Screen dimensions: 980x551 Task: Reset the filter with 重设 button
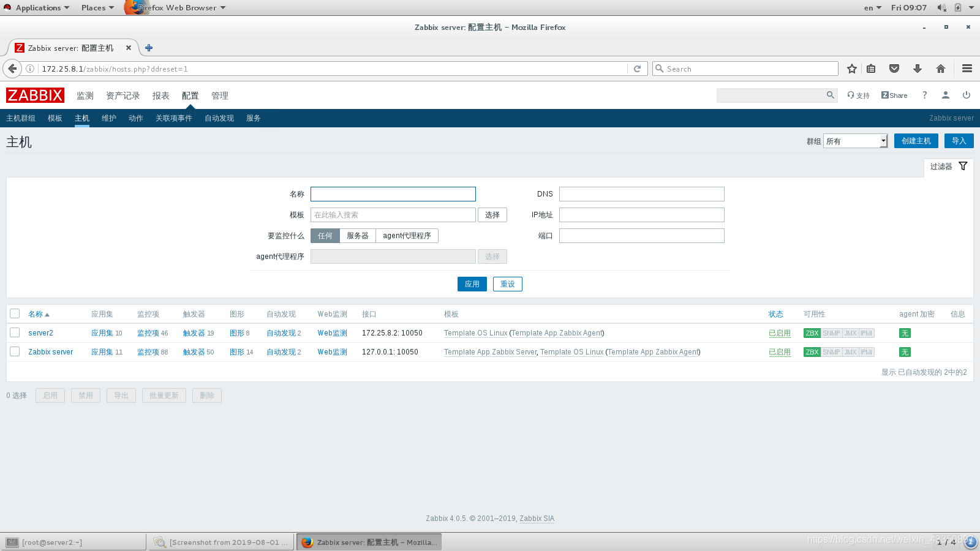click(508, 284)
